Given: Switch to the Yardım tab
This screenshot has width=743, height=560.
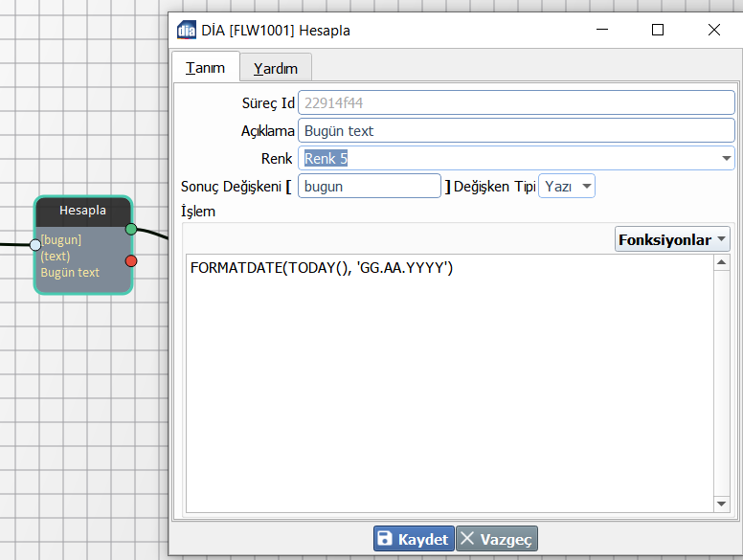Looking at the screenshot, I should 275,68.
